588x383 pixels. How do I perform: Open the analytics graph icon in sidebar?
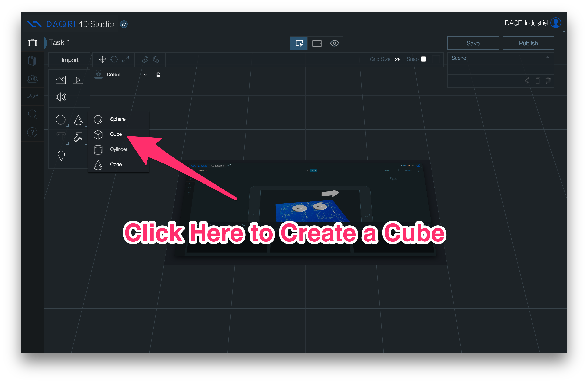coord(32,97)
